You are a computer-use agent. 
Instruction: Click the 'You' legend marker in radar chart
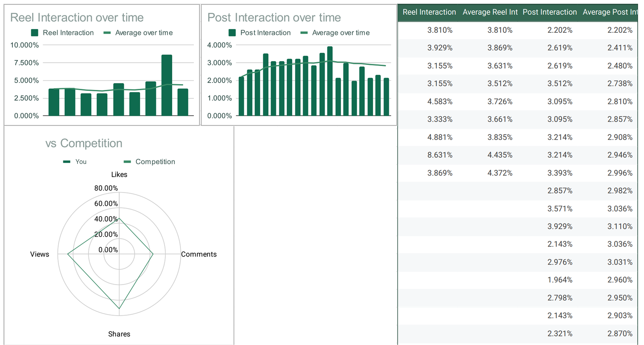click(x=67, y=162)
